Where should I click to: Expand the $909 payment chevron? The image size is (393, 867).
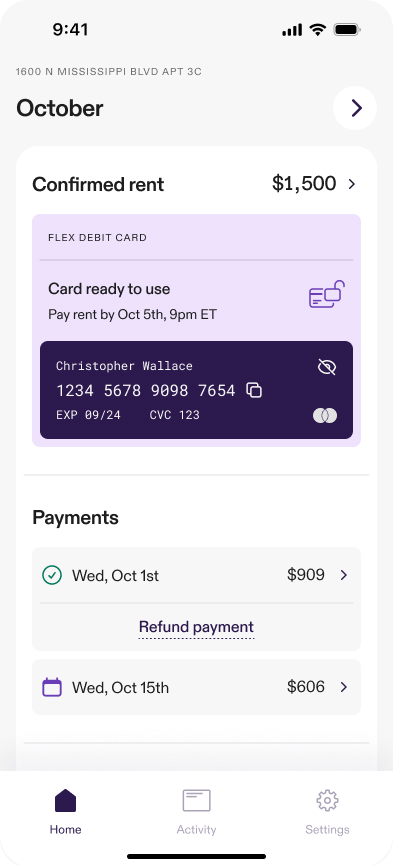pyautogui.click(x=344, y=576)
